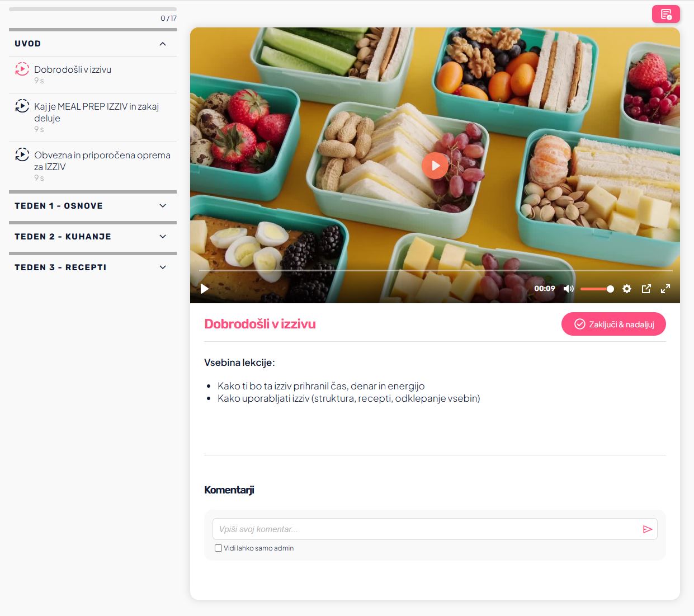The height and width of the screenshot is (616, 694).
Task: Expand the TEDEN 1 - OSNOVE section
Action: point(93,206)
